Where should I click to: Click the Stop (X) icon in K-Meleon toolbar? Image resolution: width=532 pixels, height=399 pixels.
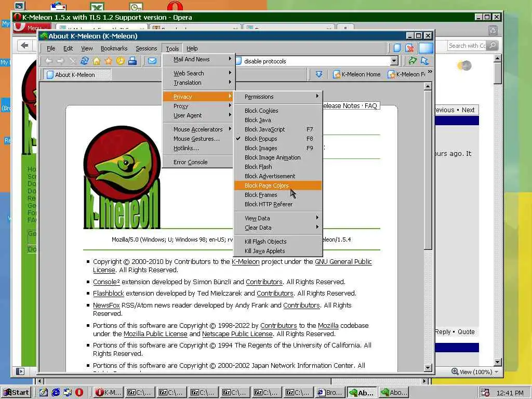point(72,61)
